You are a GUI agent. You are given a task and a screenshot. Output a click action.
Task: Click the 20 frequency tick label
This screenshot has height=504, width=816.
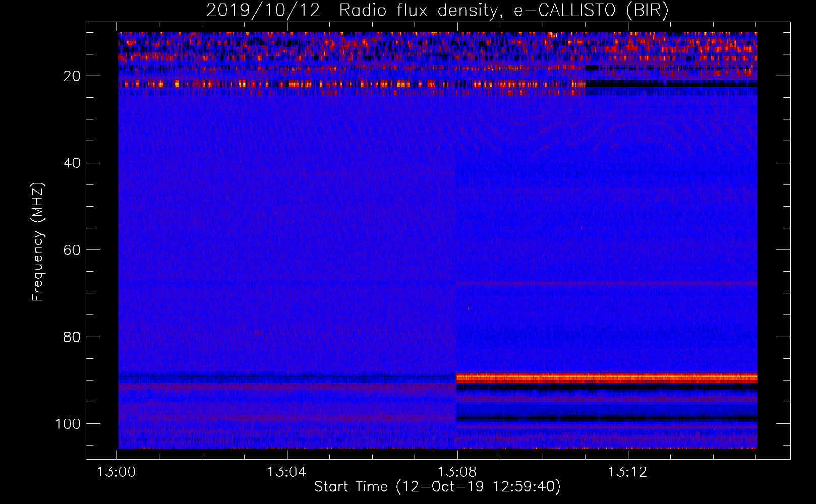[x=73, y=76]
